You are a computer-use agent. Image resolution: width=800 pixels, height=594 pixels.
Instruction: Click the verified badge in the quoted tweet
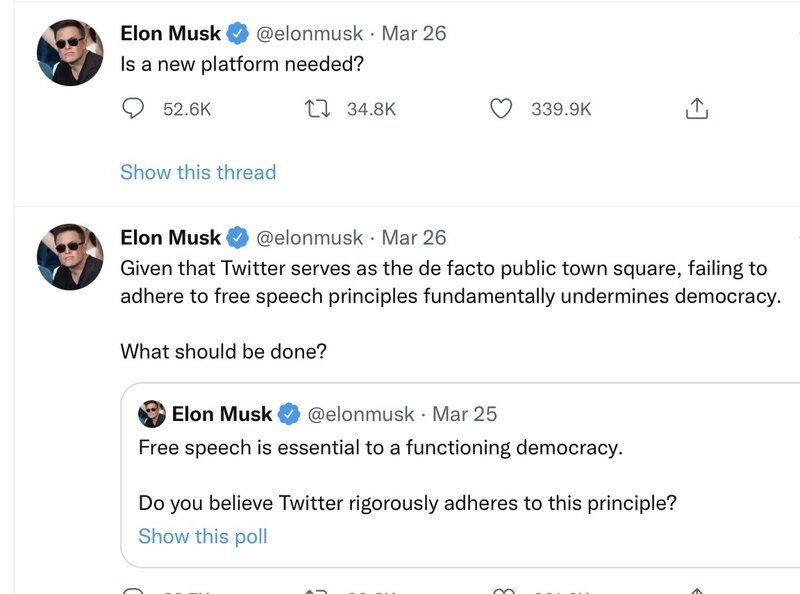289,414
